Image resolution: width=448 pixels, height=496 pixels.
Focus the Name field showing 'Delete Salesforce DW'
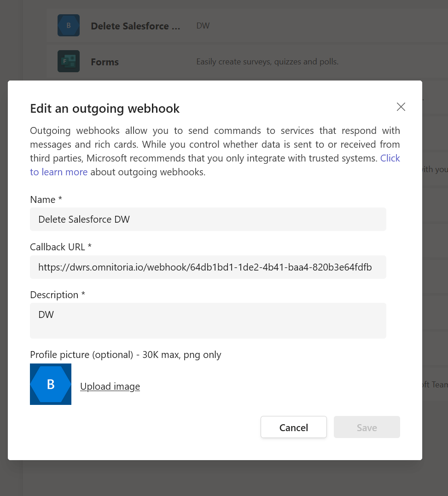[x=208, y=219]
